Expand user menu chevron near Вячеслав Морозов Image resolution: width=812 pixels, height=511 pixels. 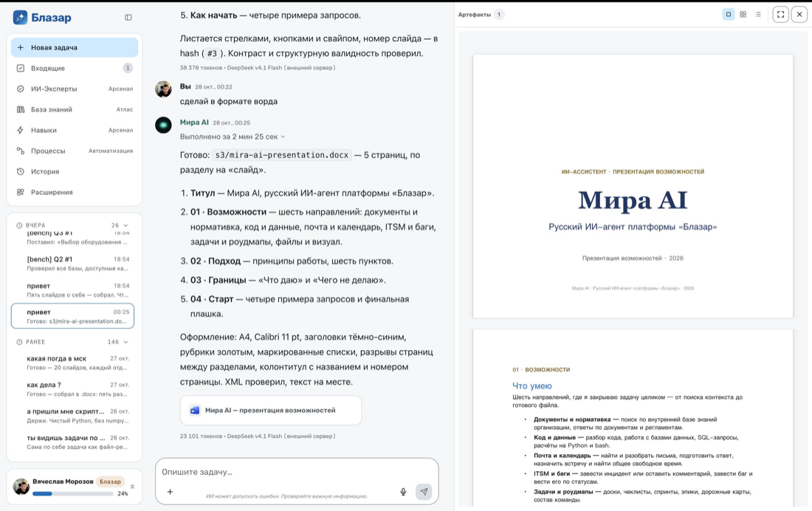click(132, 487)
